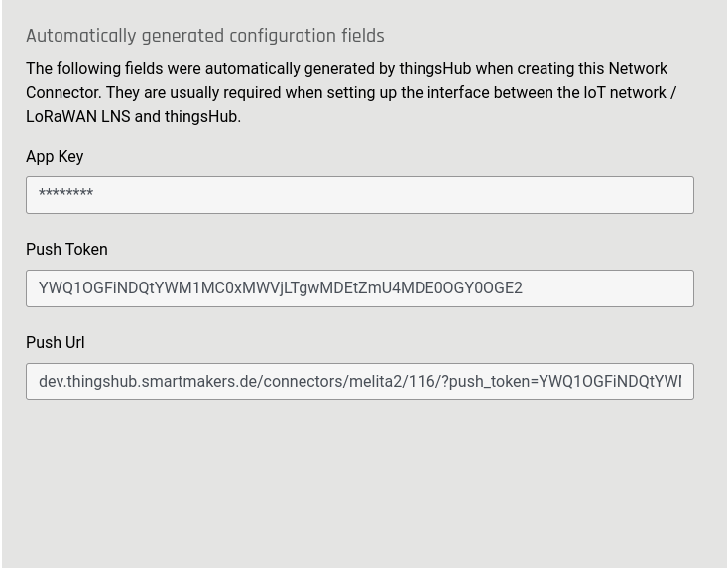Click the App Key input field
This screenshot has width=728, height=568.
tap(359, 195)
